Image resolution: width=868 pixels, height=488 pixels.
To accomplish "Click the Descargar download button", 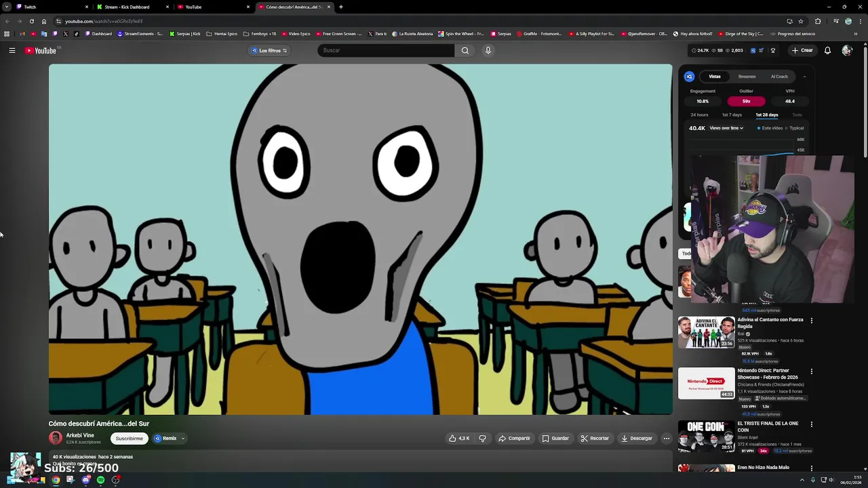I will coord(637,439).
